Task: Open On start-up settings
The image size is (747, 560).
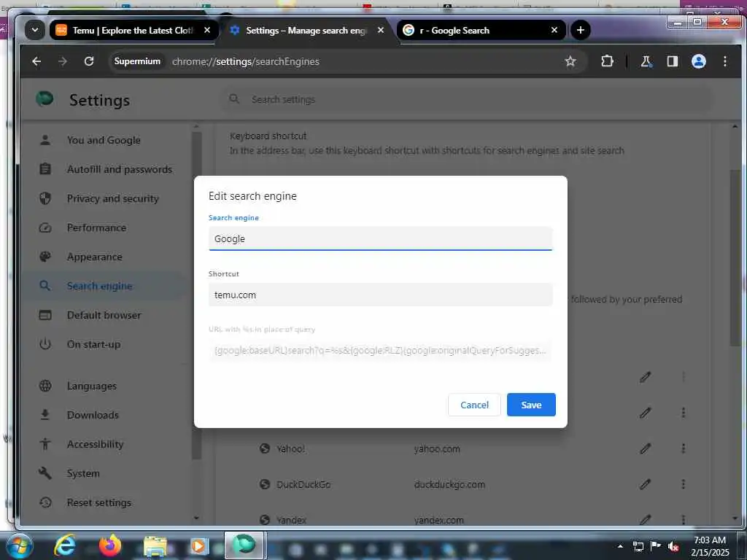Action: (93, 344)
